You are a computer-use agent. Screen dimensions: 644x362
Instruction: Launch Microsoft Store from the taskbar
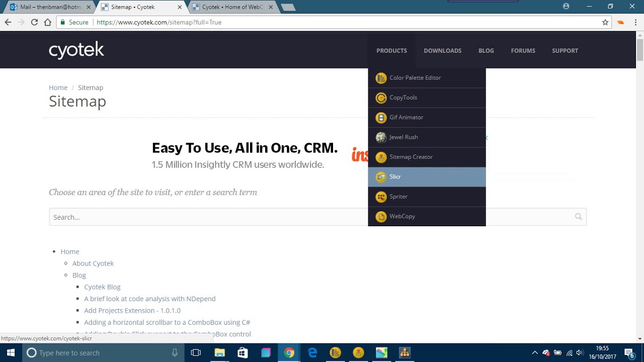tap(243, 353)
